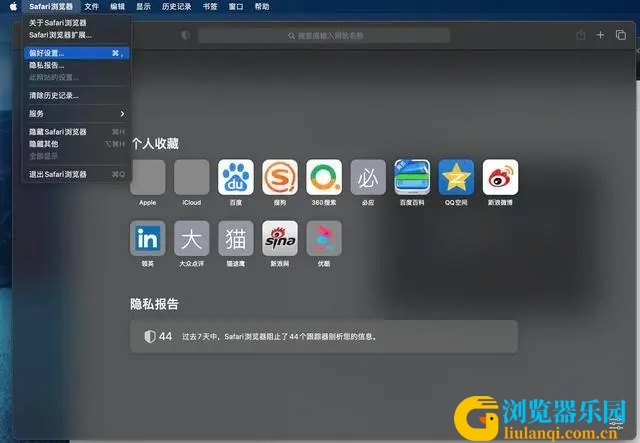Open the Sina 新浪网 favorite

pyautogui.click(x=280, y=238)
